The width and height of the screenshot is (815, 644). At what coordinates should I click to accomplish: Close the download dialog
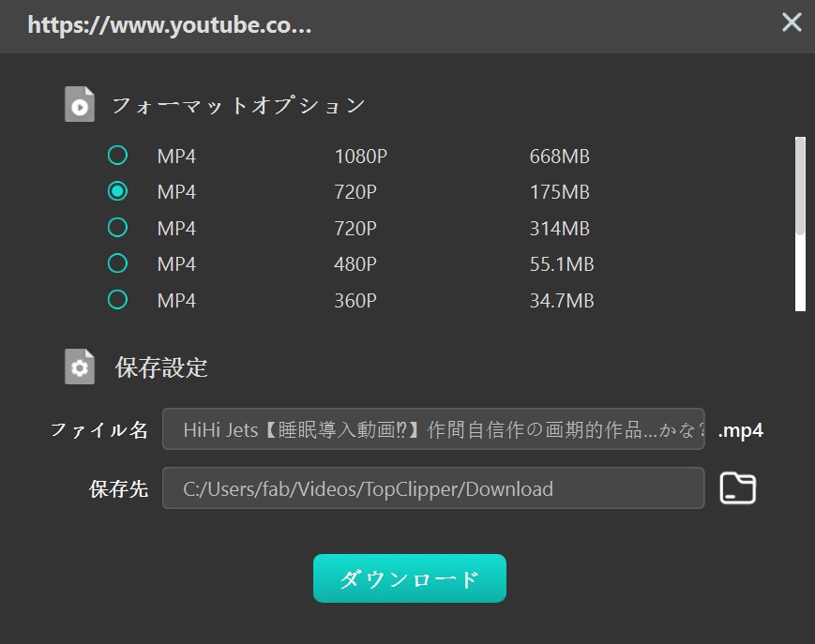tap(792, 22)
